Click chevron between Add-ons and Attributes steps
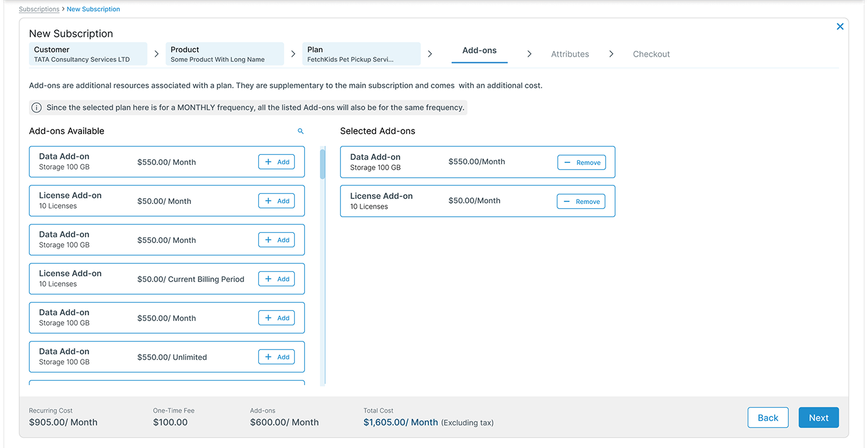The image size is (868, 448). point(529,54)
